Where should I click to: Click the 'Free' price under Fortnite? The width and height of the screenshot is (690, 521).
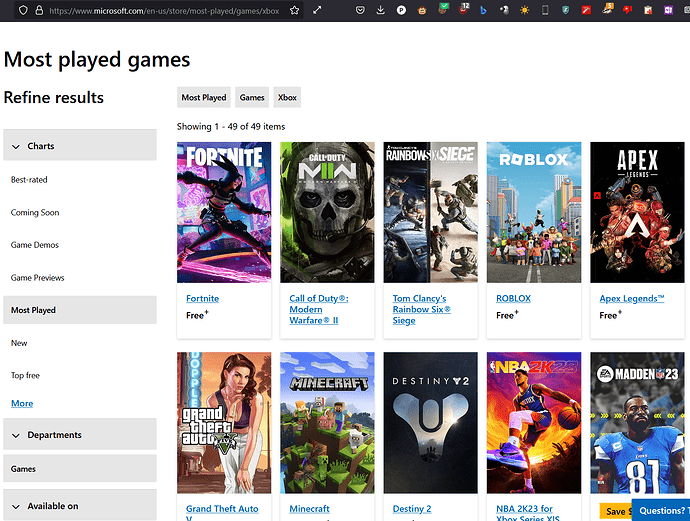pos(197,315)
